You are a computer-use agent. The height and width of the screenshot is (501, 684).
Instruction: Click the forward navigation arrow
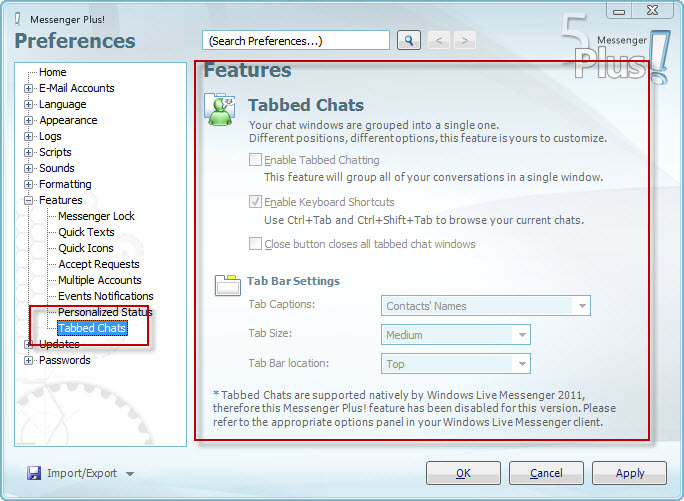[464, 40]
